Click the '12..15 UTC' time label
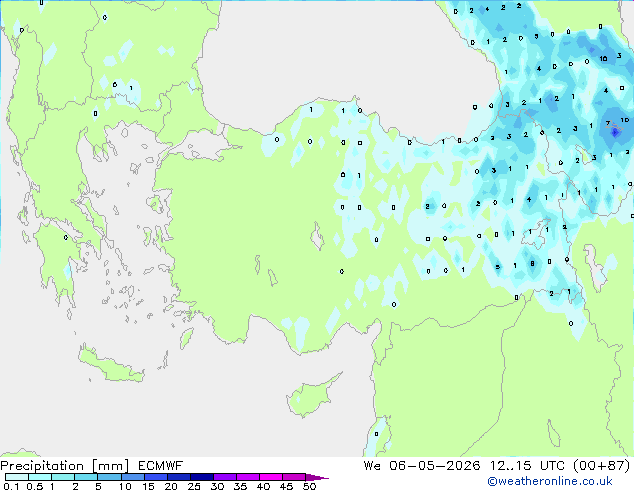This screenshot has width=634, height=490. pos(527,466)
